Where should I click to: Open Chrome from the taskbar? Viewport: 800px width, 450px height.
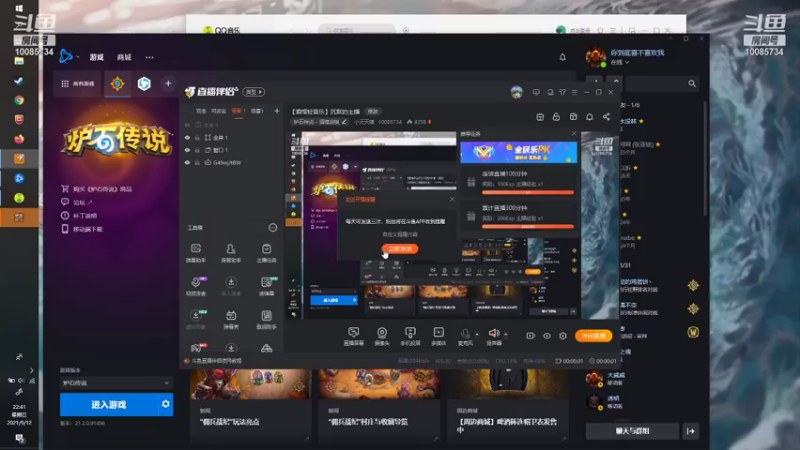click(x=19, y=100)
